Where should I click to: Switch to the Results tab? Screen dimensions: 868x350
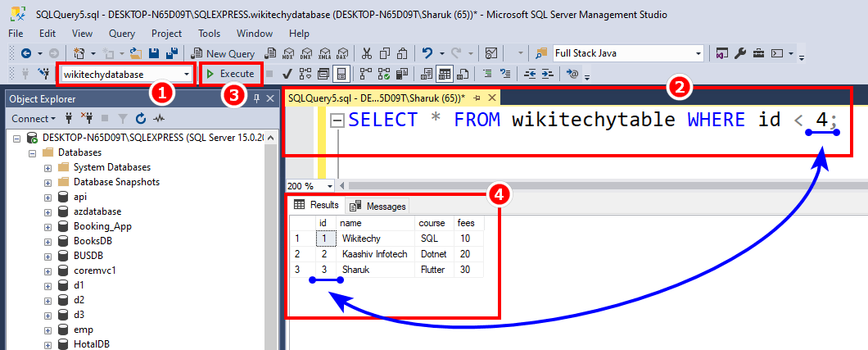pos(315,205)
